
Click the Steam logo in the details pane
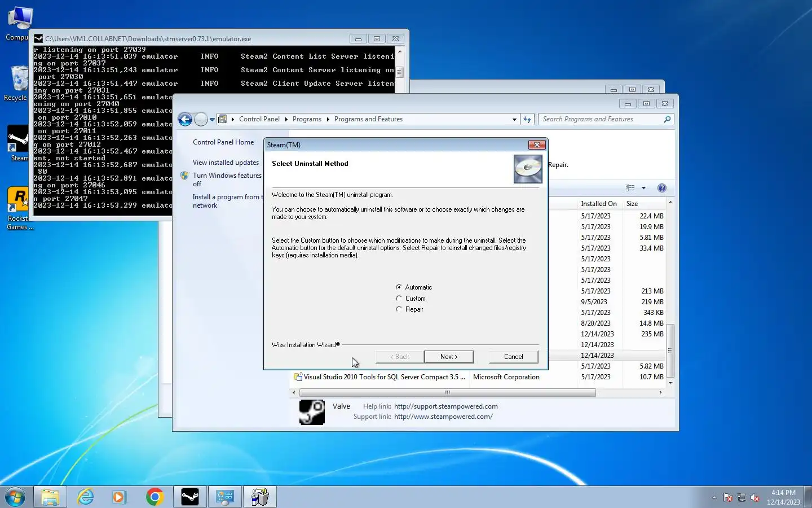pyautogui.click(x=312, y=412)
